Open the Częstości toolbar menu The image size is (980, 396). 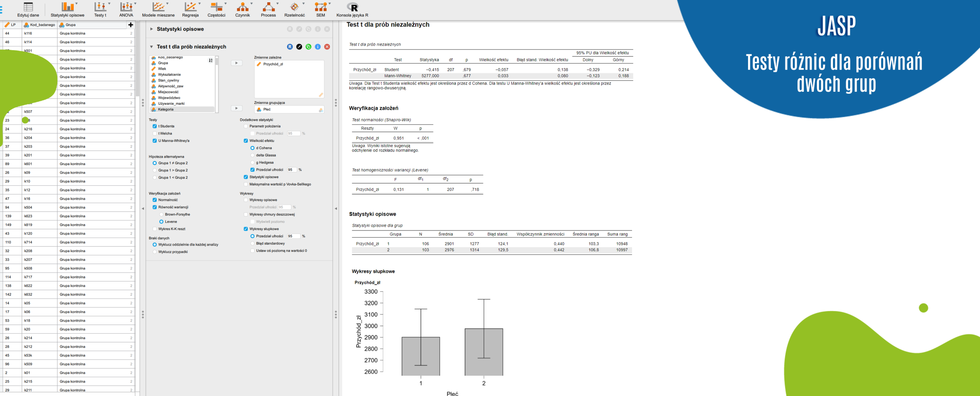tap(216, 10)
